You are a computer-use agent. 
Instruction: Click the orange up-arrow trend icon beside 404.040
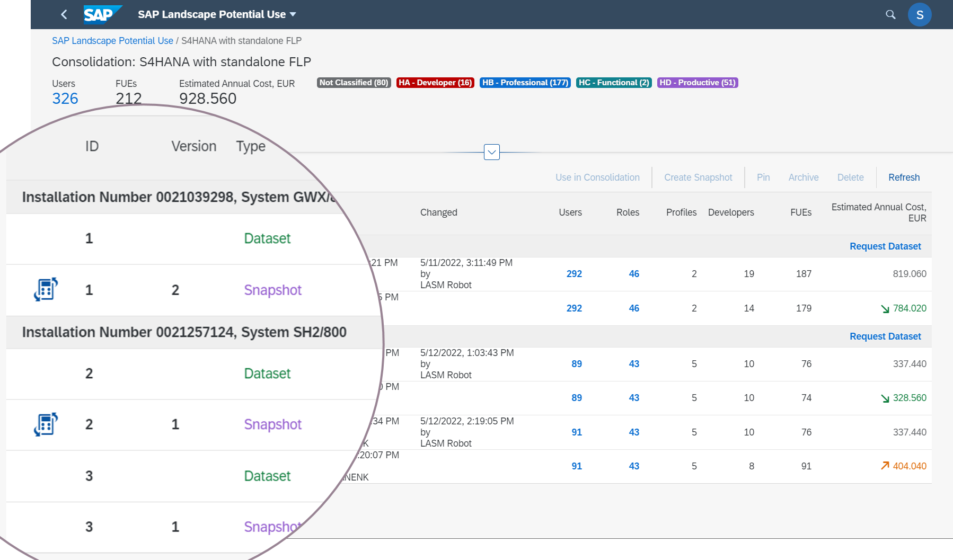pos(885,465)
